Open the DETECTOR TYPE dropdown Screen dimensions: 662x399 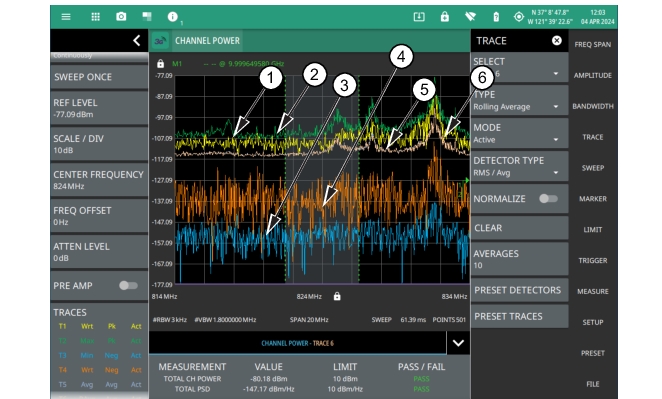point(519,166)
